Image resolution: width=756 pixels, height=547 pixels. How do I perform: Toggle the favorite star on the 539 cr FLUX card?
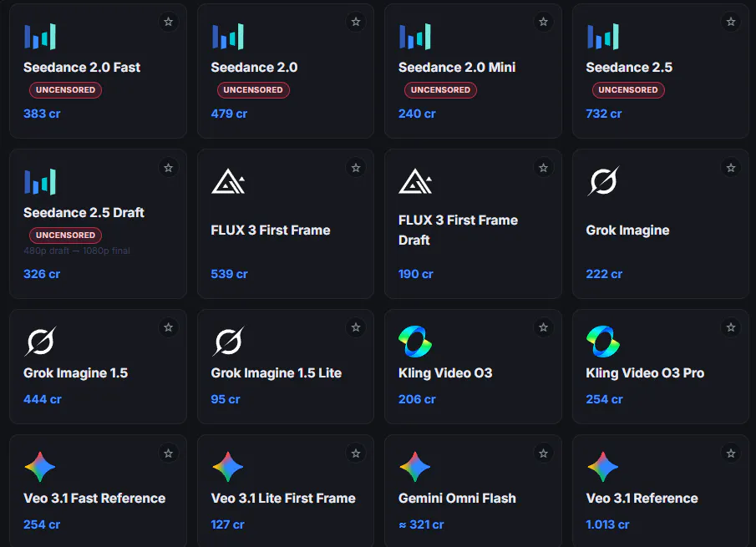[x=356, y=168]
